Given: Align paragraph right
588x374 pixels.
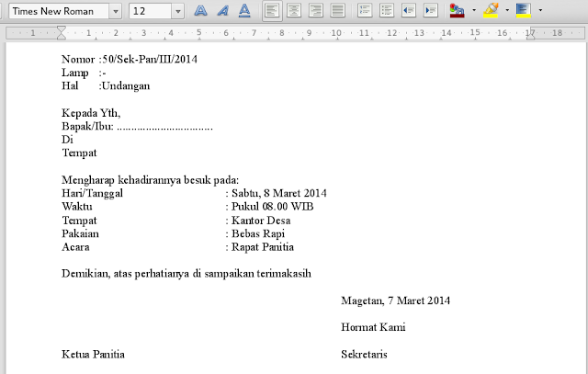Looking at the screenshot, I should 316,10.
